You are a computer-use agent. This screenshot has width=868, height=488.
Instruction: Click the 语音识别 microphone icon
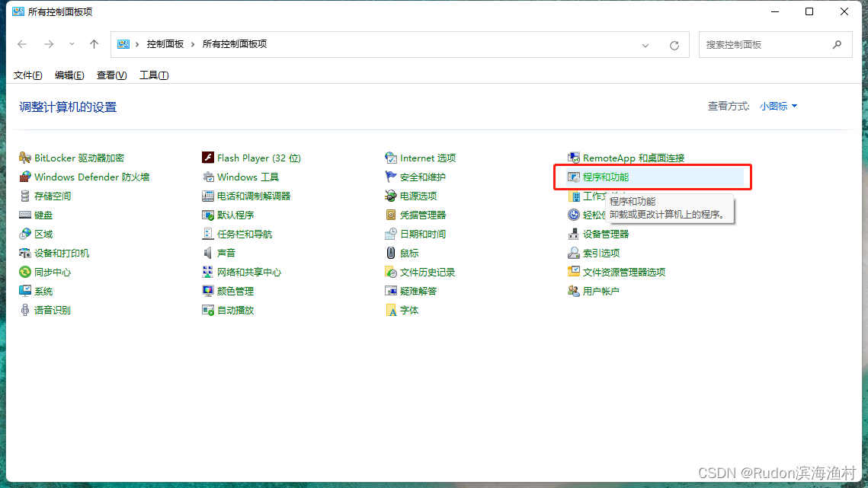pyautogui.click(x=25, y=310)
